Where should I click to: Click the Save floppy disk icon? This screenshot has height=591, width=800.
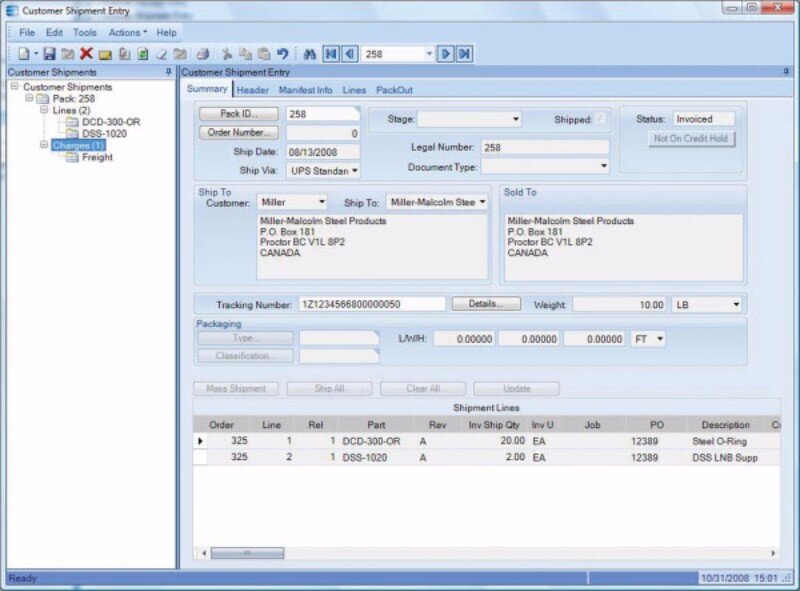click(x=49, y=54)
